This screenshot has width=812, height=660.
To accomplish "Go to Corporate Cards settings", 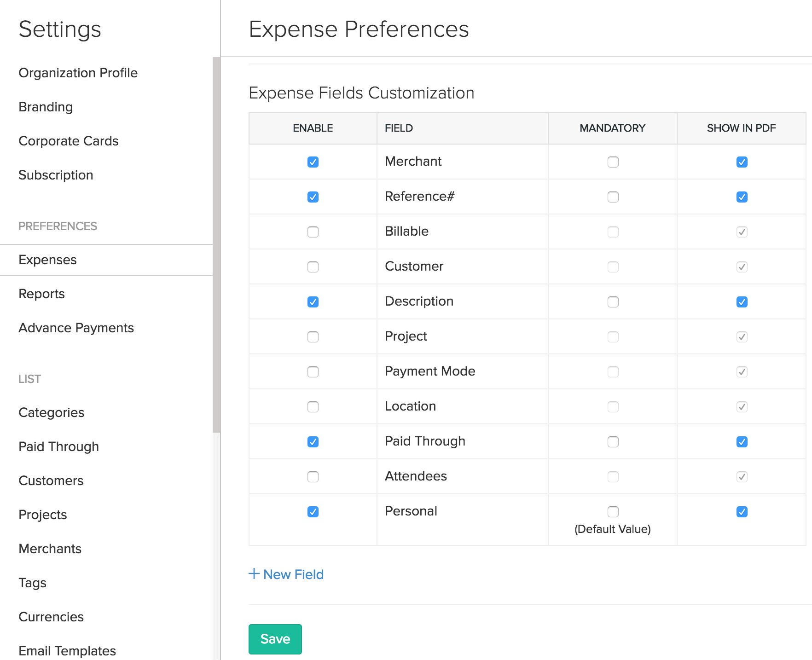I will 68,141.
